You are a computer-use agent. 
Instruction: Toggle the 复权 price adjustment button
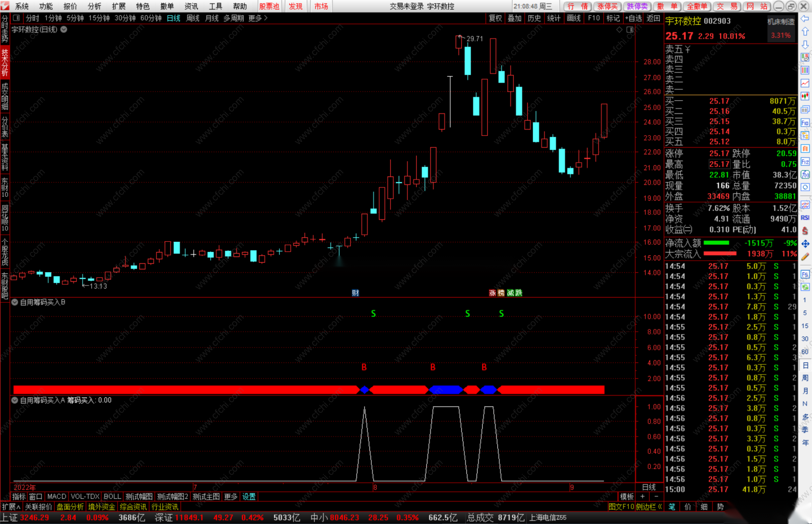pos(495,18)
